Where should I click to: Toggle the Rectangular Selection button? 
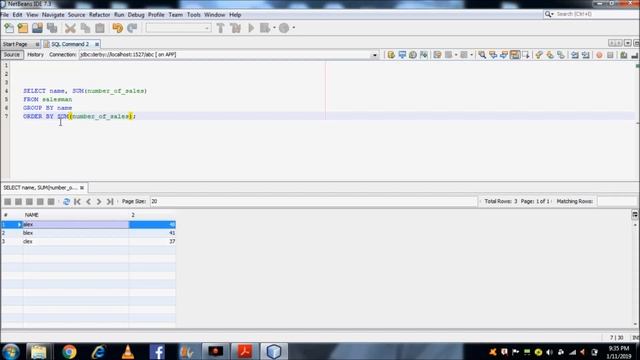pyautogui.click(x=526, y=55)
